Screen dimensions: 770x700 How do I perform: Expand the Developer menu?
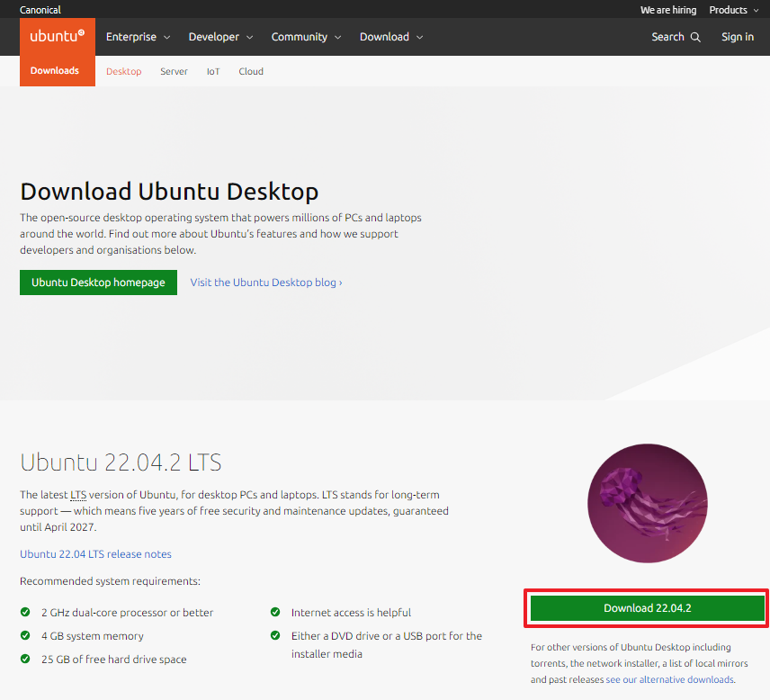click(x=220, y=37)
